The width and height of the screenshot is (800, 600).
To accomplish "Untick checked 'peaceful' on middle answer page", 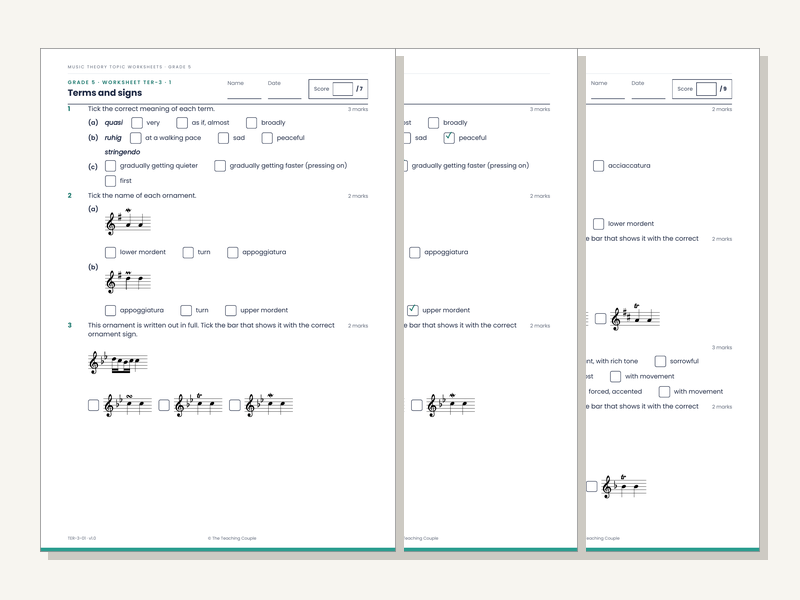I will 449,138.
